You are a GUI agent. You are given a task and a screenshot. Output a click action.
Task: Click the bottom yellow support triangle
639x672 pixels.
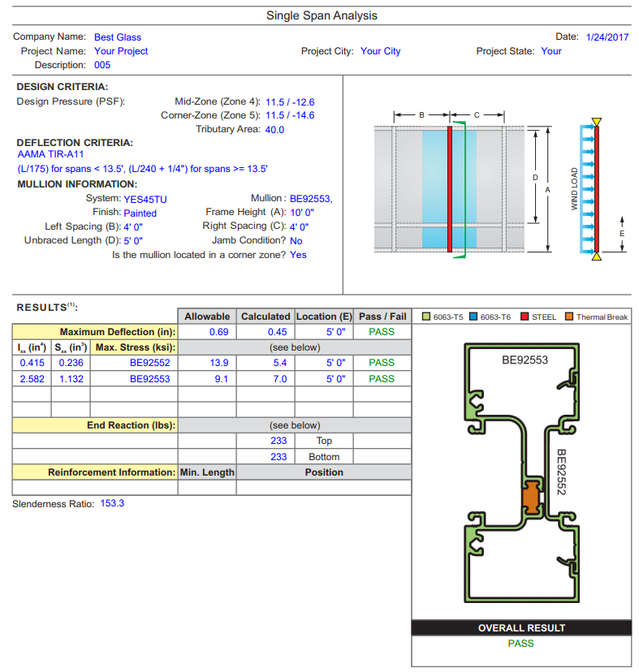point(597,256)
